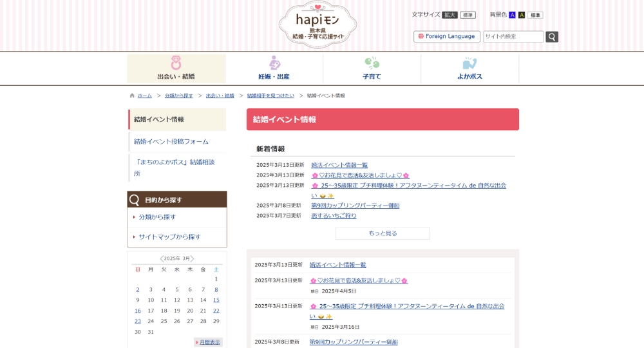The height and width of the screenshot is (348, 644).
Task: Set text size to 拡大
Action: point(450,15)
